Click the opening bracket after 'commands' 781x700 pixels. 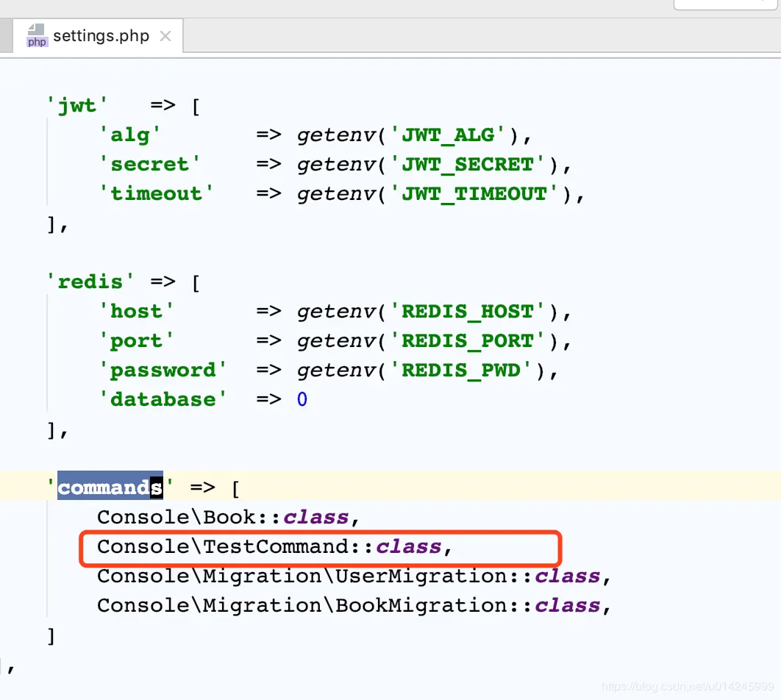point(235,488)
